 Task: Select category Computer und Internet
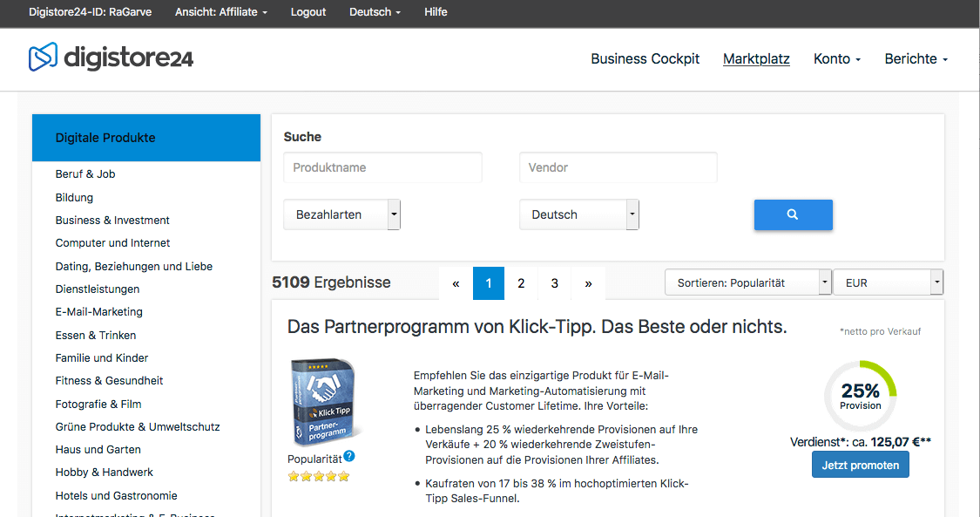coord(112,242)
